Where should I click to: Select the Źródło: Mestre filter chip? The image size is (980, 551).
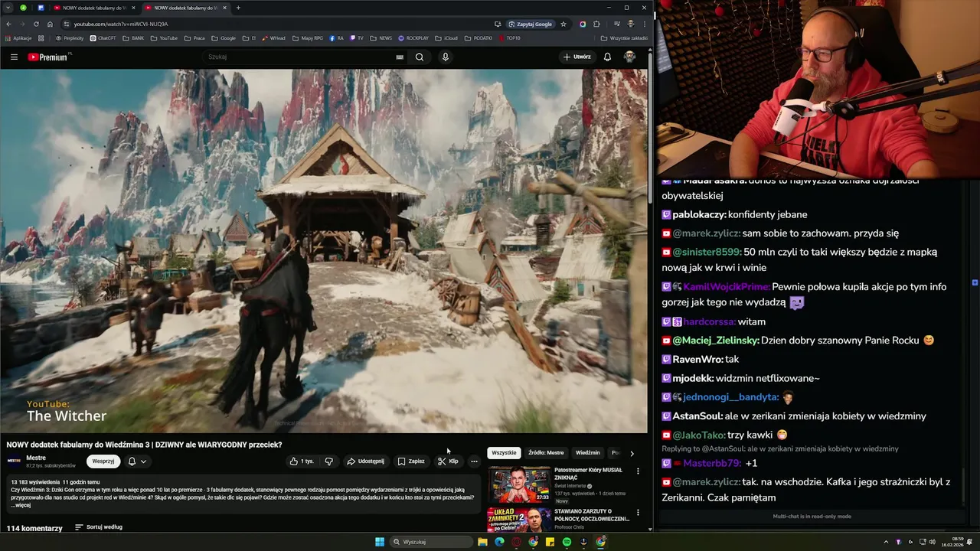point(546,453)
